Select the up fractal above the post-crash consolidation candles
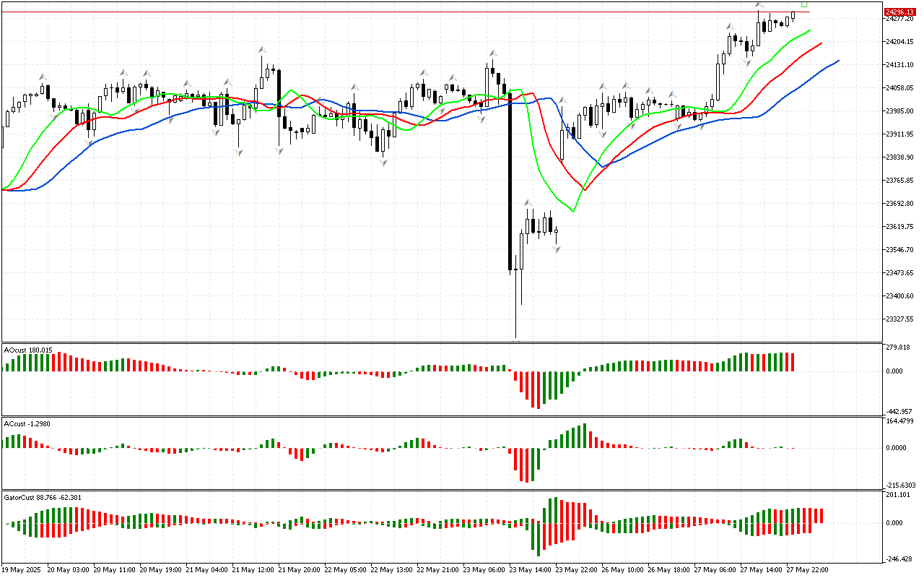Viewport: 924px width, 578px height. click(x=528, y=203)
